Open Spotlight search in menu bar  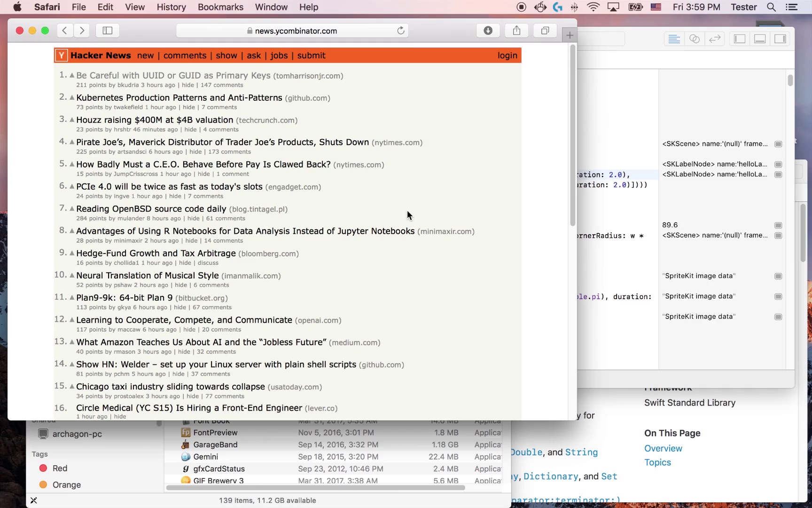[771, 7]
